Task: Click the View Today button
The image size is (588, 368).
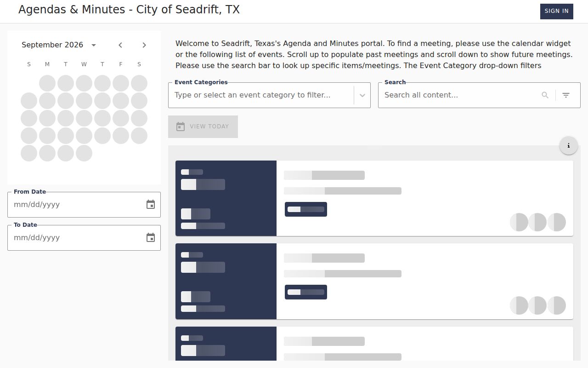Action: 203,126
